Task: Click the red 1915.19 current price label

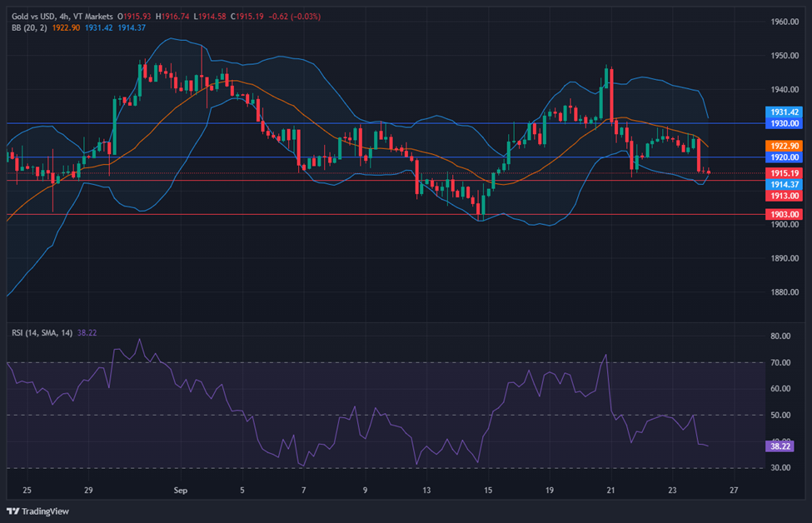Action: 784,173
